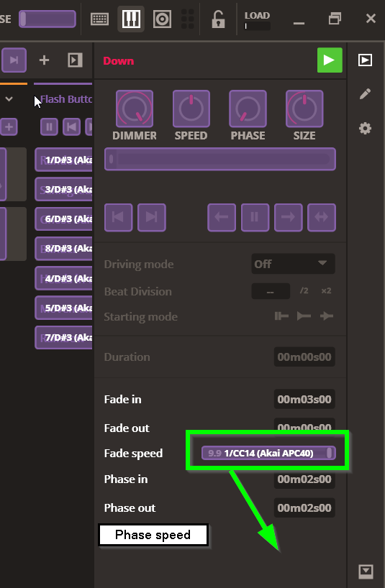This screenshot has width=385, height=588.
Task: Toggle the padlock lock icon
Action: (x=218, y=19)
